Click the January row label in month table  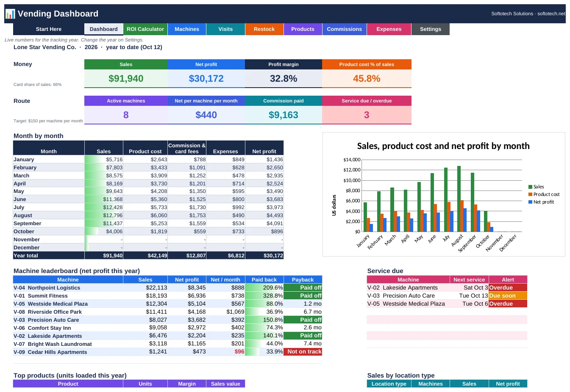49,160
